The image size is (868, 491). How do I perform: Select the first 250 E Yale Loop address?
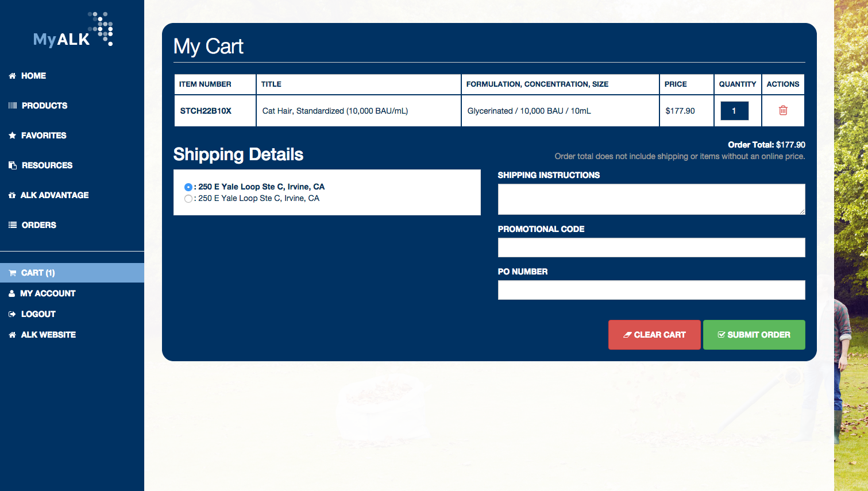pos(188,187)
